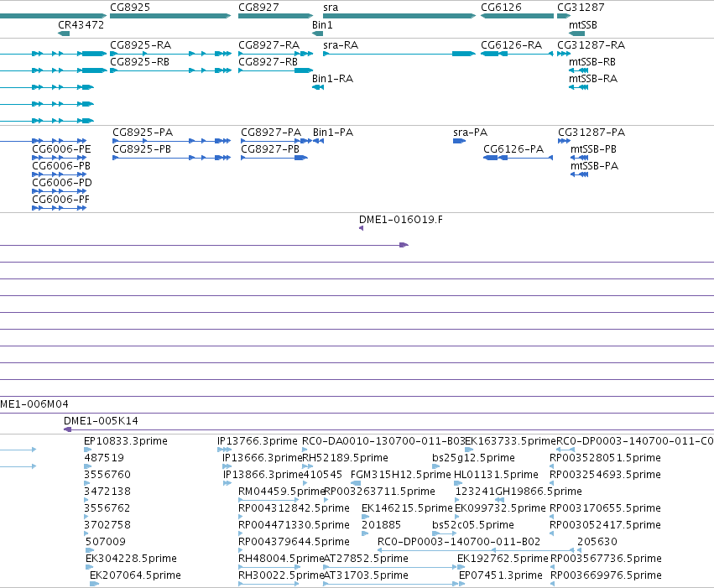
Task: Select protein label CG8925-PA
Action: 143,133
